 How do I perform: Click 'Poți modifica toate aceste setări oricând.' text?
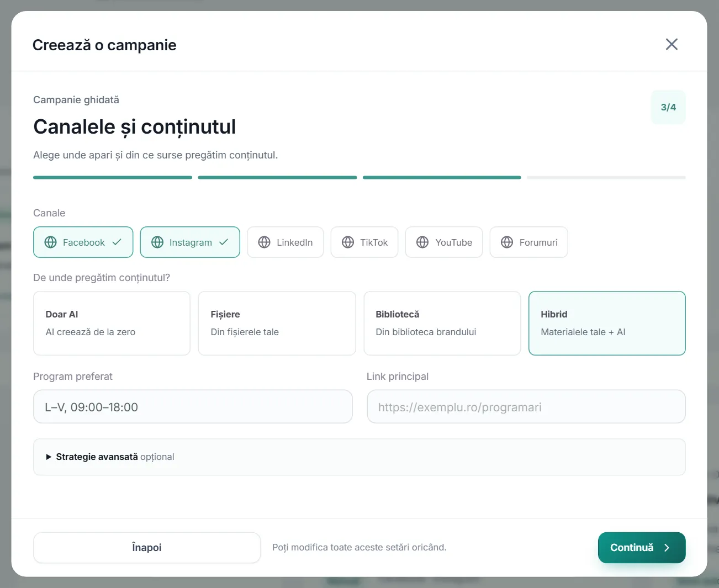pos(359,548)
